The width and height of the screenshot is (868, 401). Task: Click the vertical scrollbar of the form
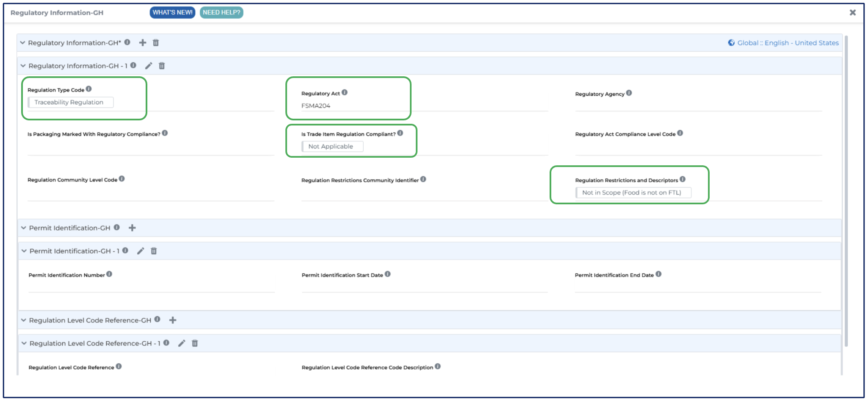(x=846, y=191)
